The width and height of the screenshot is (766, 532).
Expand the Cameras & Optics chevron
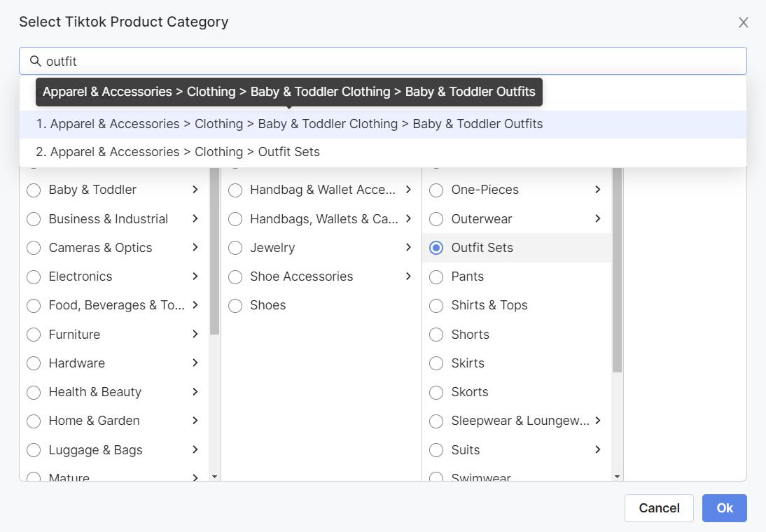point(195,247)
